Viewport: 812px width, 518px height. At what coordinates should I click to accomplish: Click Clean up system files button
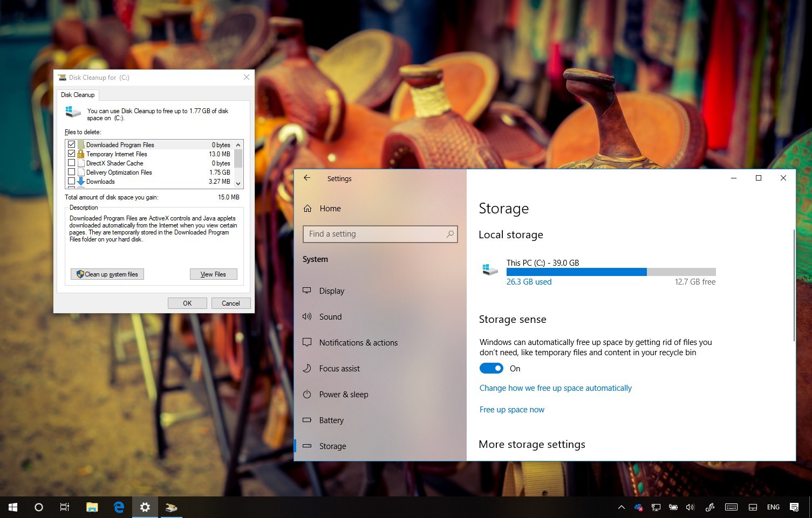[107, 274]
